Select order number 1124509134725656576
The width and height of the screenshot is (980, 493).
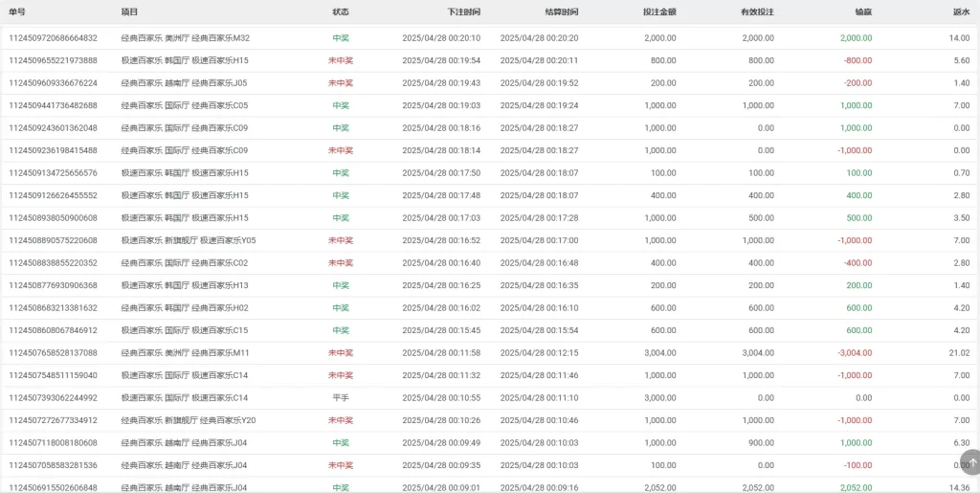pos(54,173)
